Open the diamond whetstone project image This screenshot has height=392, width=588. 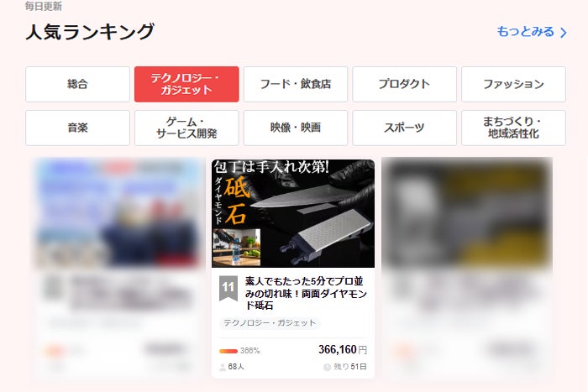point(293,213)
